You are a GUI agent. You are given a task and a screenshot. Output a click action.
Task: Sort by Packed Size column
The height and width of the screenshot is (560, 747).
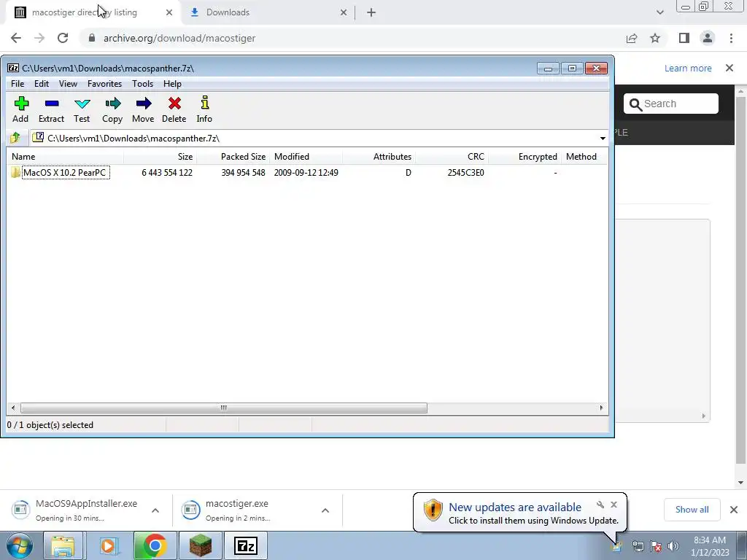point(233,157)
